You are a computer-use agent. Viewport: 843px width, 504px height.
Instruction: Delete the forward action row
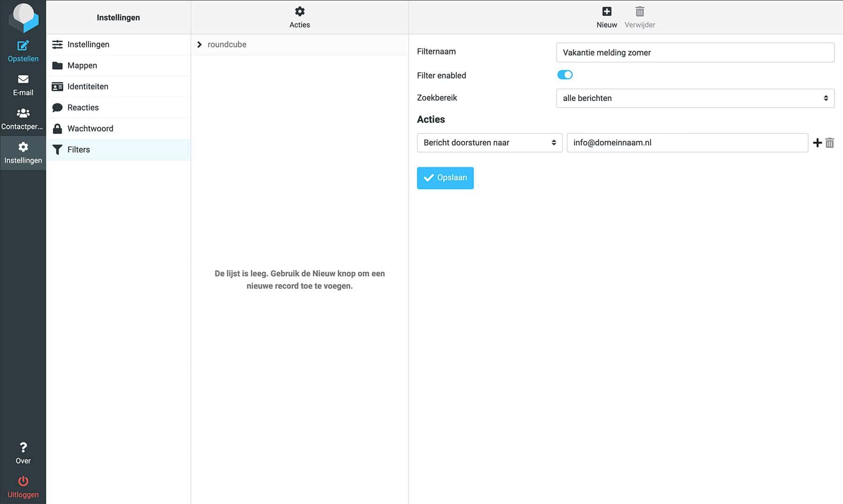[830, 143]
